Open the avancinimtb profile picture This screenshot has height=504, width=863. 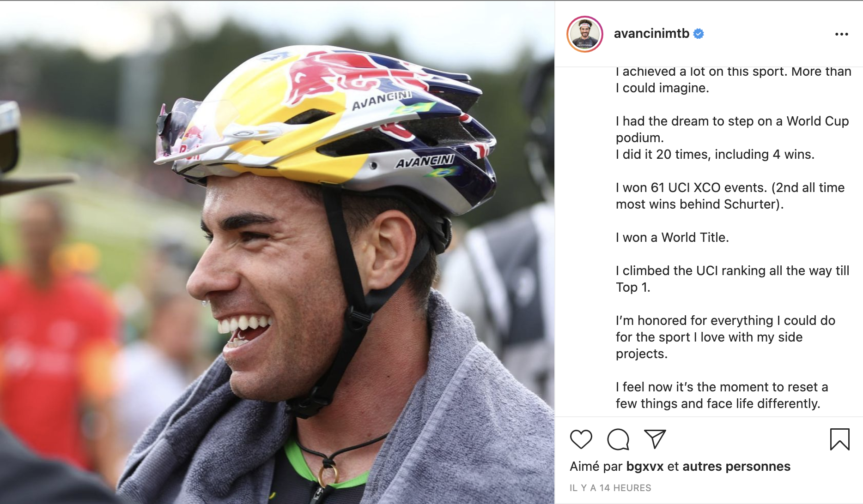click(585, 34)
